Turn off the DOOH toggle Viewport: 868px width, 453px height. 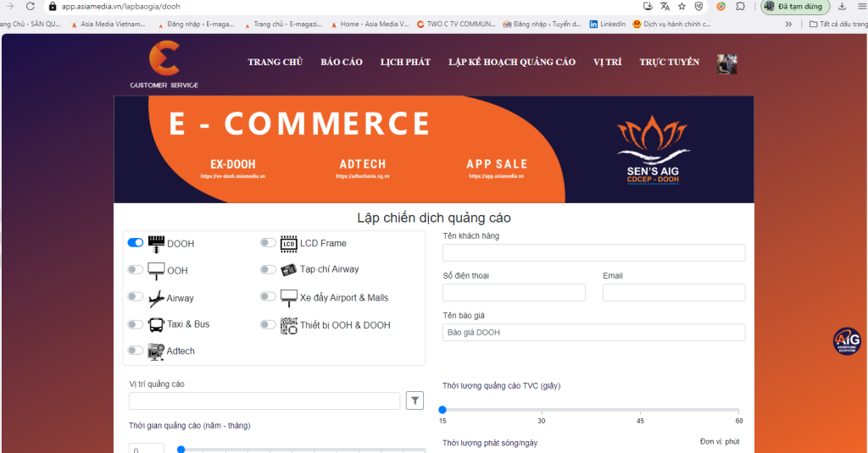pyautogui.click(x=136, y=243)
